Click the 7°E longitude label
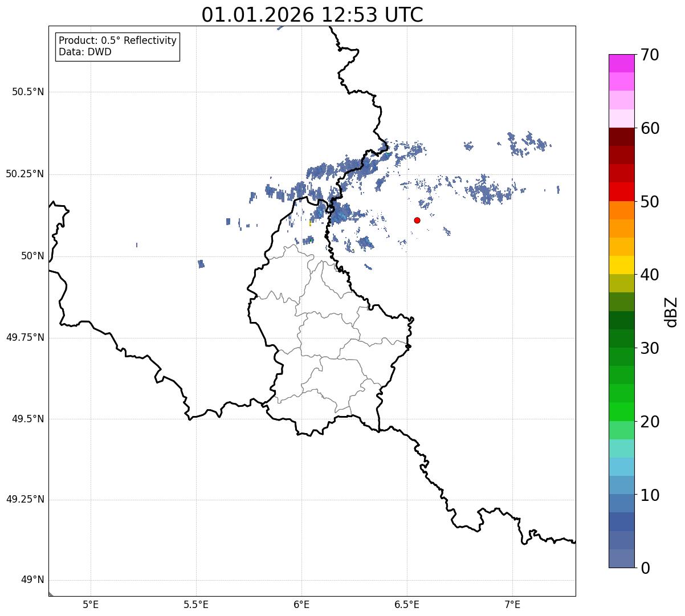This screenshot has height=616, width=685. pos(512,604)
